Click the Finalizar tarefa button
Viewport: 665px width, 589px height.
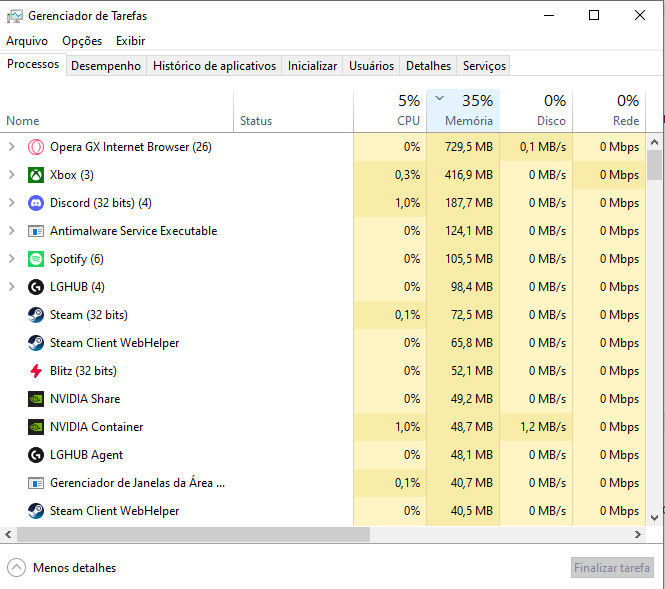[x=612, y=568]
